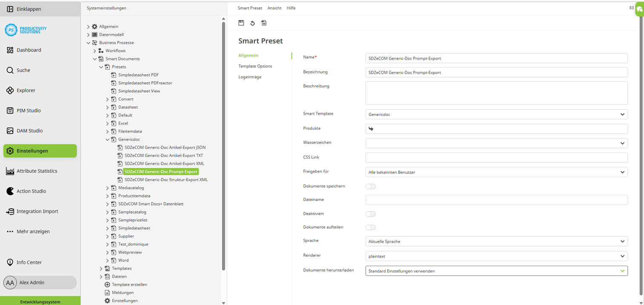Screen dimensions: 644x305
Task: Expand the Dateien tree node
Action: (x=101, y=277)
